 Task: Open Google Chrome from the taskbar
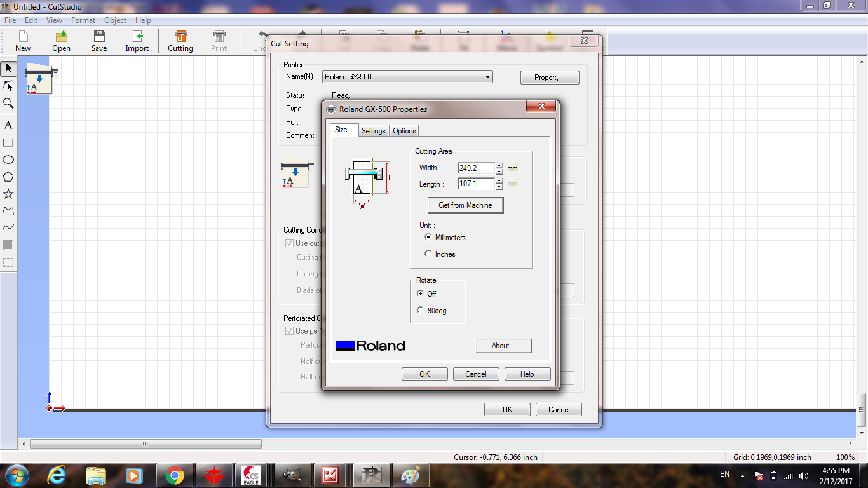tap(174, 475)
